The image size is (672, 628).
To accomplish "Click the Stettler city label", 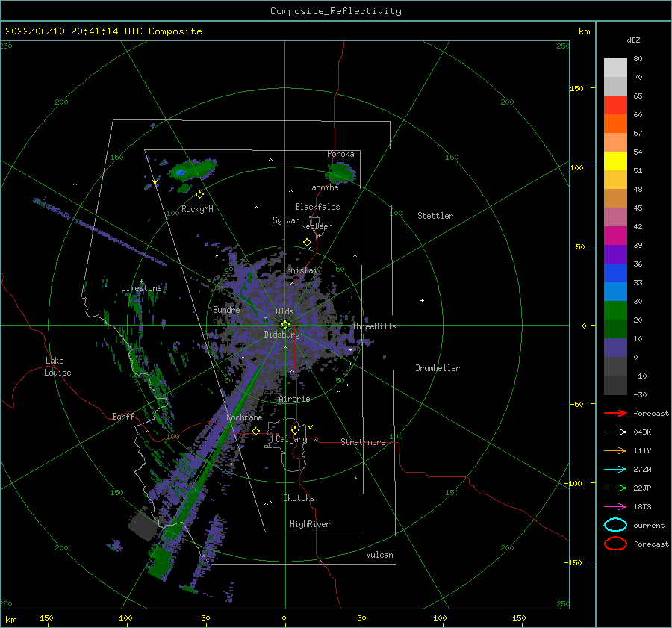I will pyautogui.click(x=435, y=216).
